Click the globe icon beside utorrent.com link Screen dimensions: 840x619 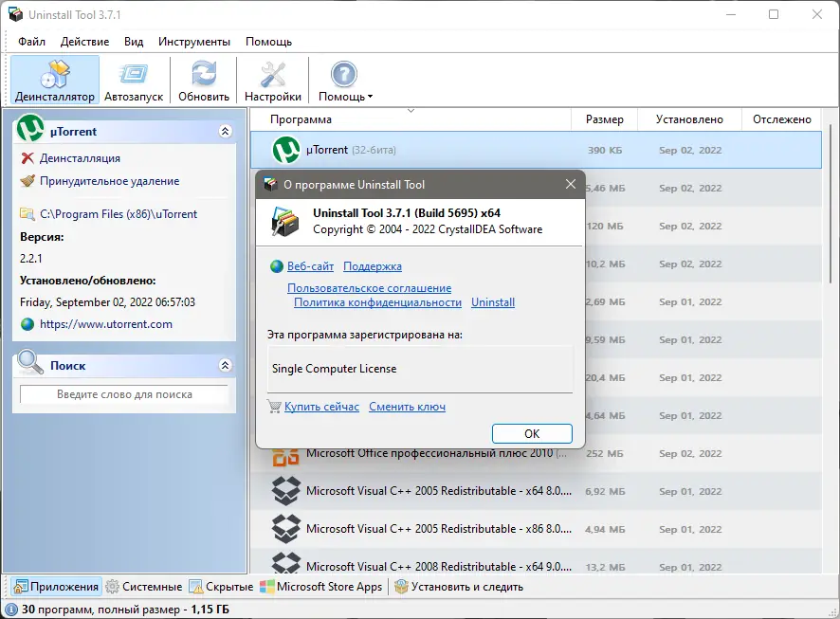27,324
